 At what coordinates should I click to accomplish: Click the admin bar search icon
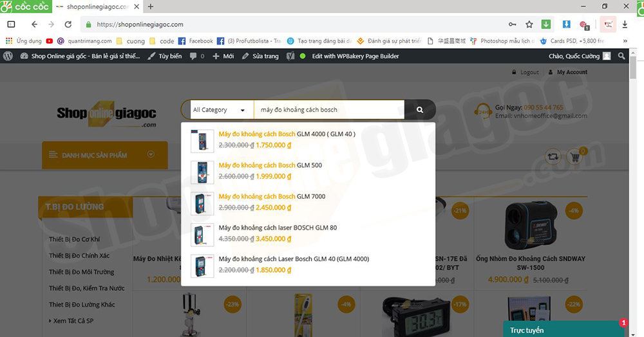[x=621, y=56]
